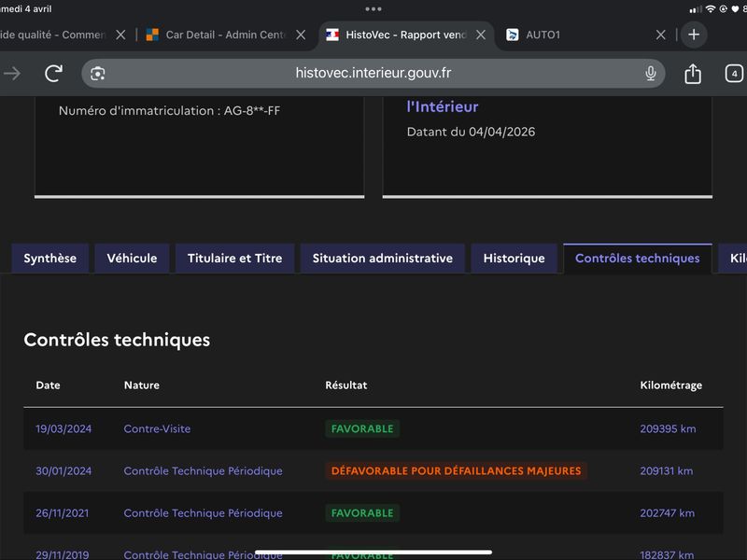
Task: Open the share menu icon
Action: 693,74
